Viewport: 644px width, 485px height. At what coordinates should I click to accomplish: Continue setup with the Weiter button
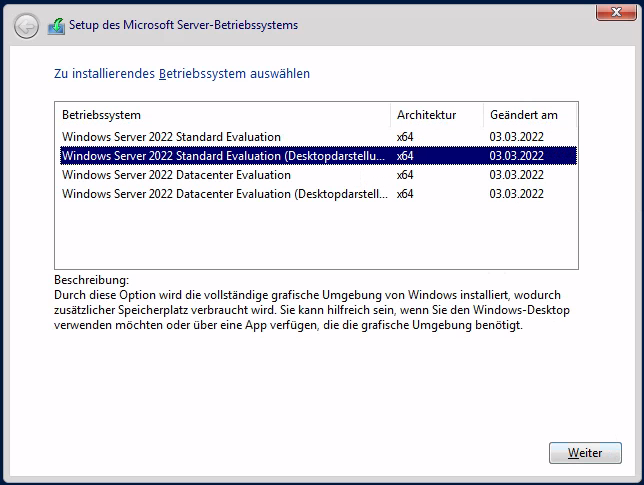585,453
